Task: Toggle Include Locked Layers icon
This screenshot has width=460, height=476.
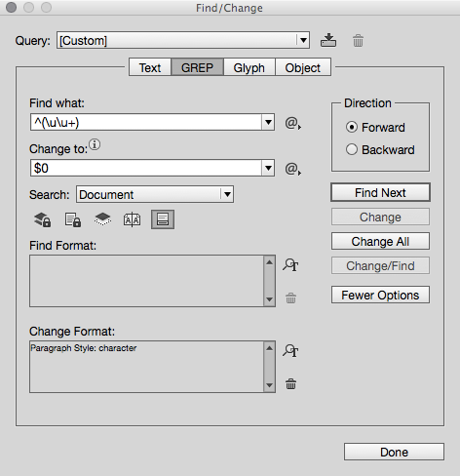Action: click(x=43, y=219)
